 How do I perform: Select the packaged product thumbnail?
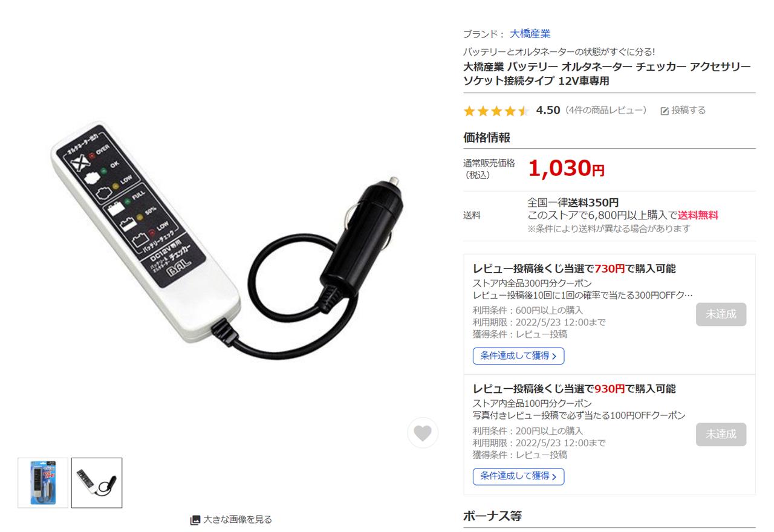[x=43, y=482]
